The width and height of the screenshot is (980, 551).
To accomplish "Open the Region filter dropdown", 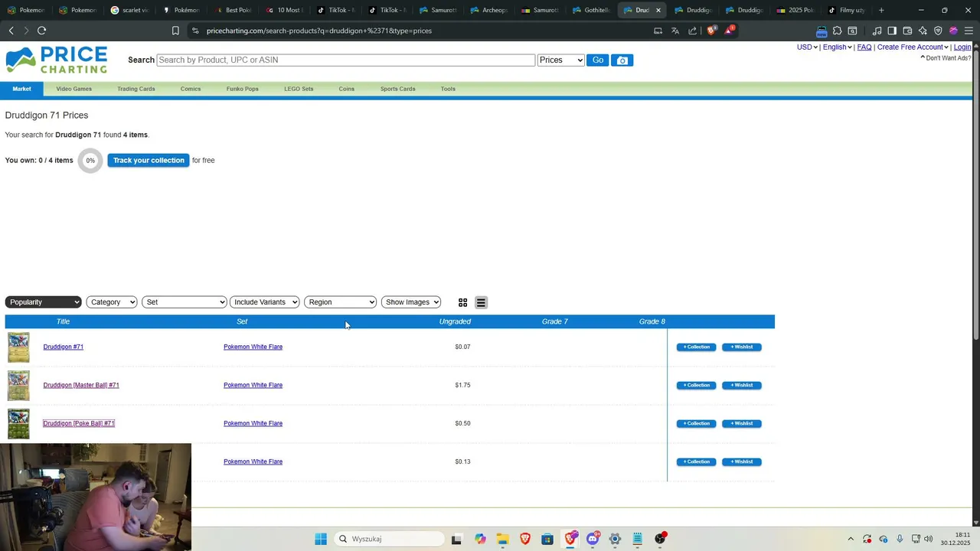I will [x=341, y=302].
